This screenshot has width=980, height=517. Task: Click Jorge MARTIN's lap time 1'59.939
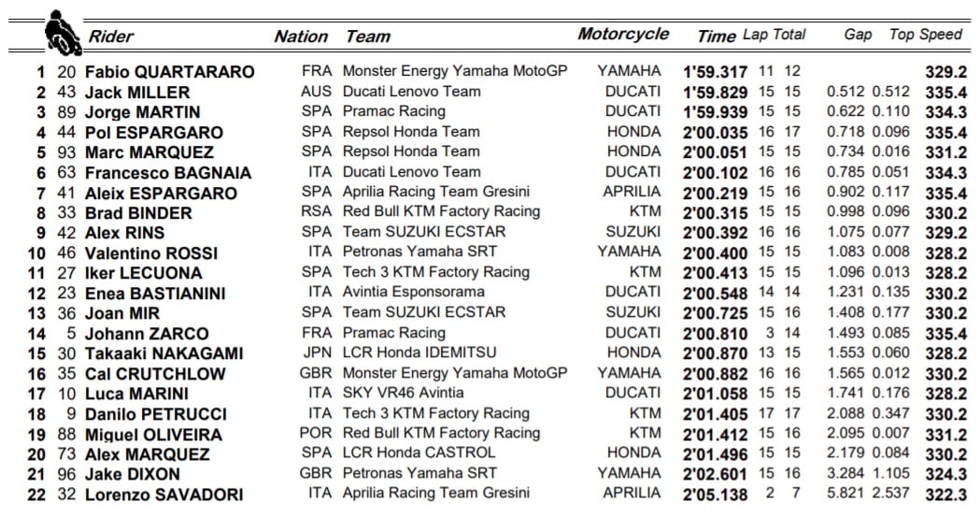715,111
